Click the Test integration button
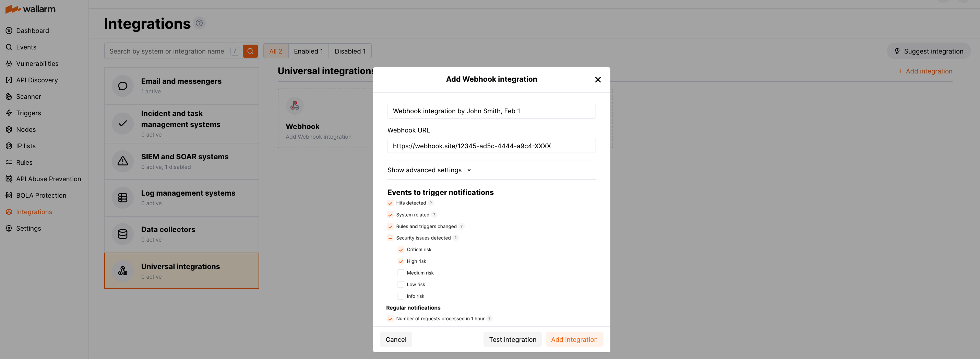Screen dimensions: 980x359 tap(512, 339)
